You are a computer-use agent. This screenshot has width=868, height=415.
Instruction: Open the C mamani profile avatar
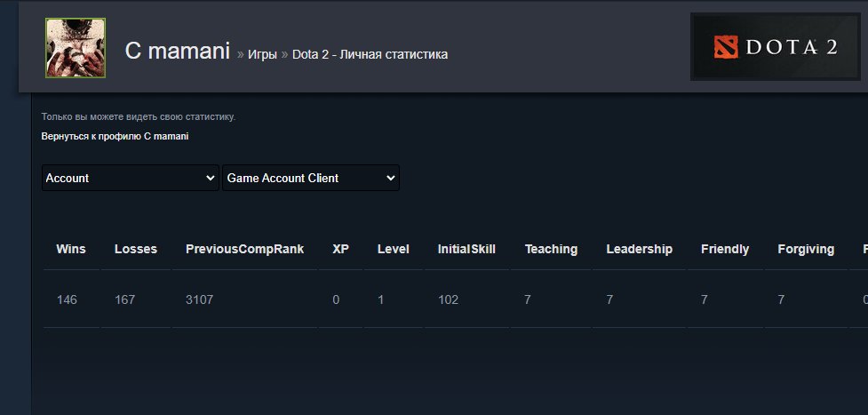pos(76,48)
